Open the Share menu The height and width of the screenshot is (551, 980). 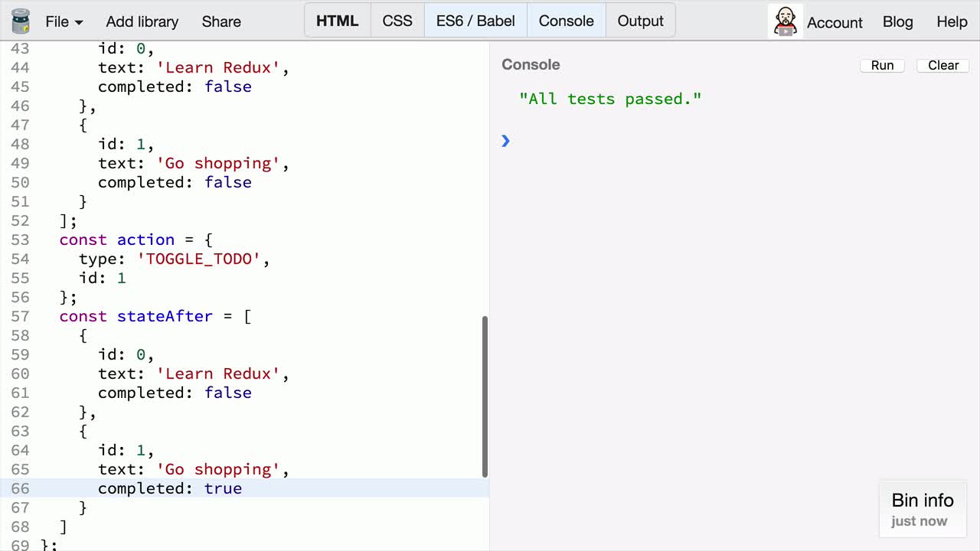click(221, 21)
